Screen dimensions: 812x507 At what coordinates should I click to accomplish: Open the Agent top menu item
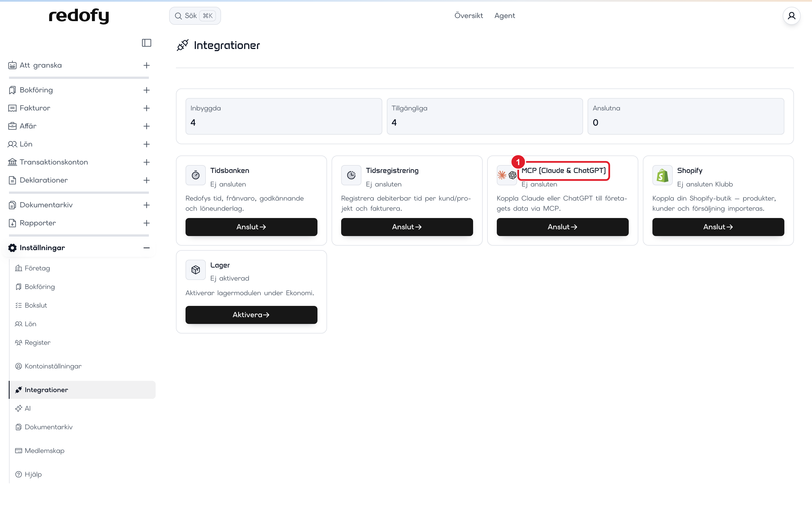(504, 16)
